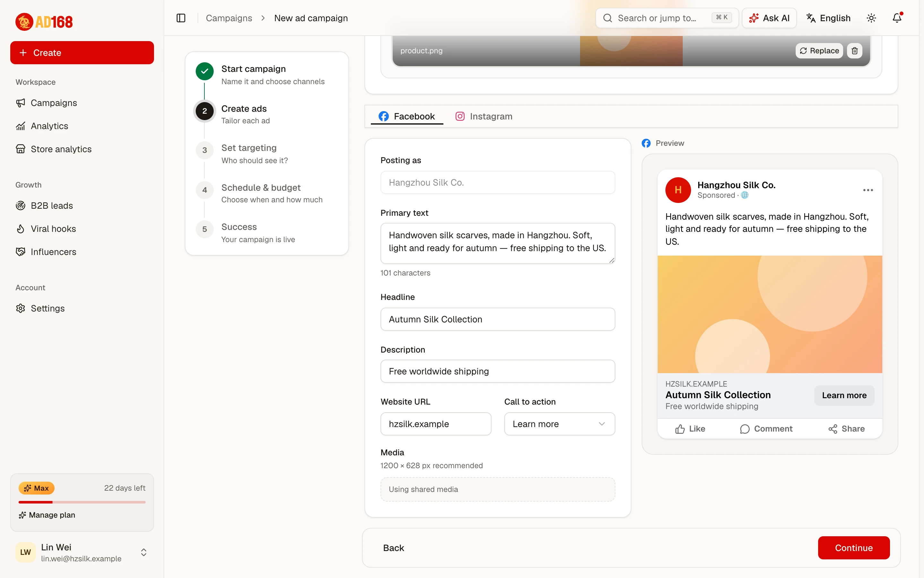Click the plan days-left progress bar
The width and height of the screenshot is (924, 578).
(82, 502)
